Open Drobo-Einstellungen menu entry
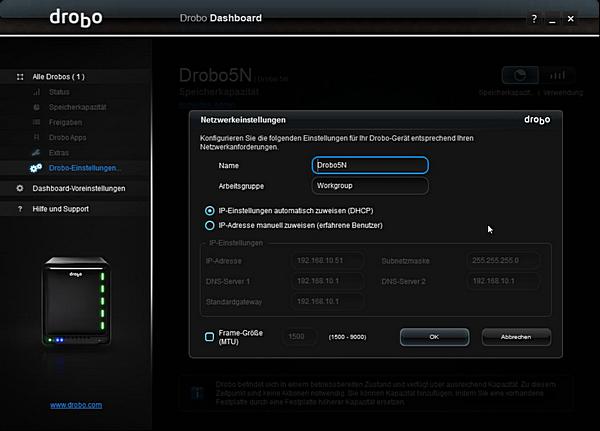This screenshot has width=600, height=431. (x=85, y=168)
